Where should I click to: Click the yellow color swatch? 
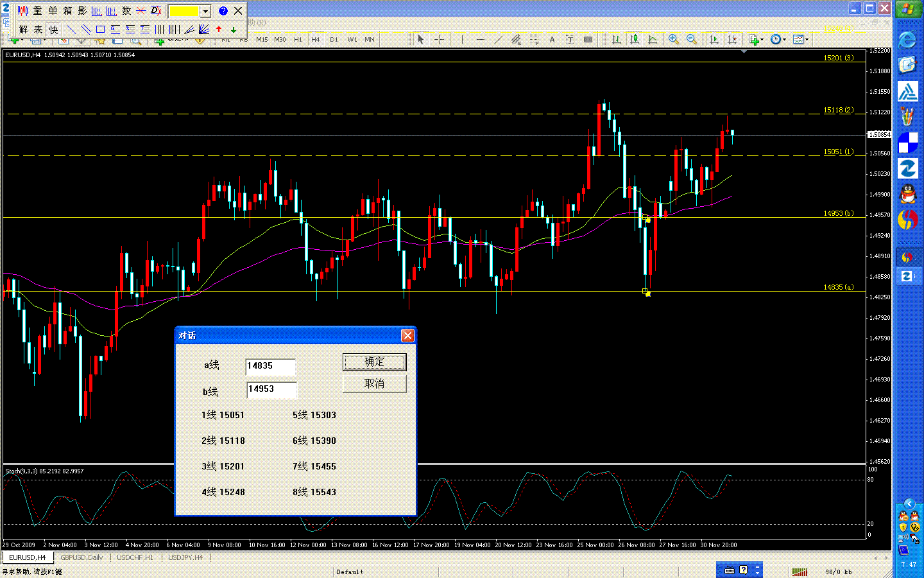pyautogui.click(x=184, y=12)
